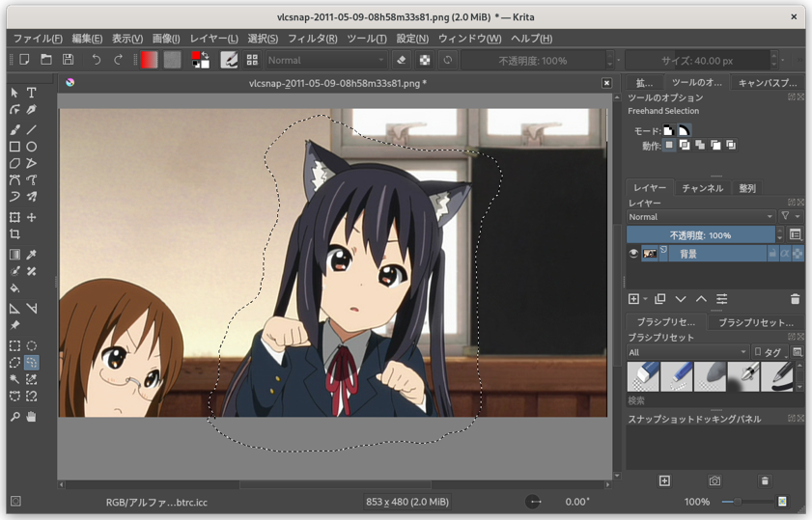Select the Pan hand tool
The height and width of the screenshot is (520, 812).
[32, 417]
